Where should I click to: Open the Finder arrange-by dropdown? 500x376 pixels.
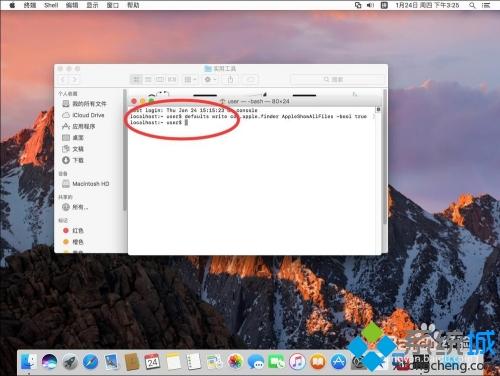pyautogui.click(x=190, y=79)
